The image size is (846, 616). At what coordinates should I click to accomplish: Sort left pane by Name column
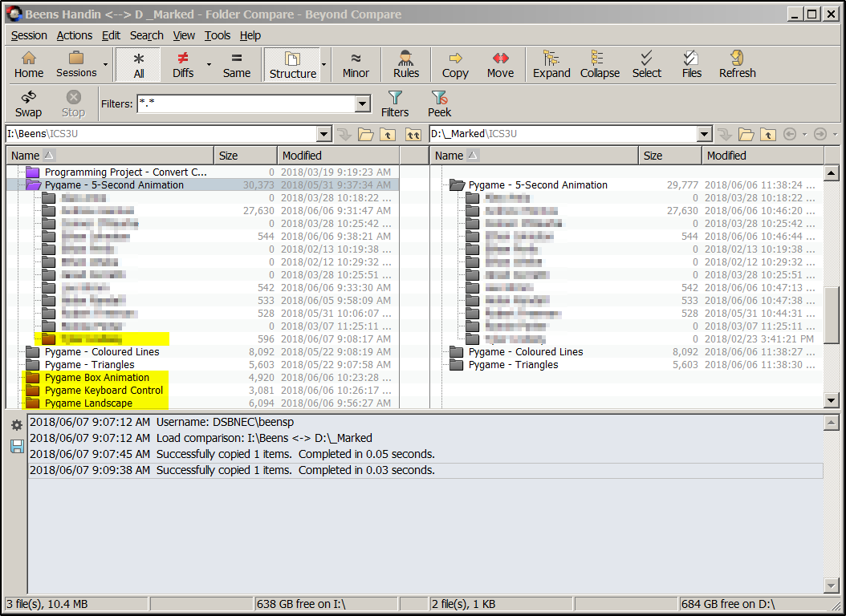click(110, 156)
